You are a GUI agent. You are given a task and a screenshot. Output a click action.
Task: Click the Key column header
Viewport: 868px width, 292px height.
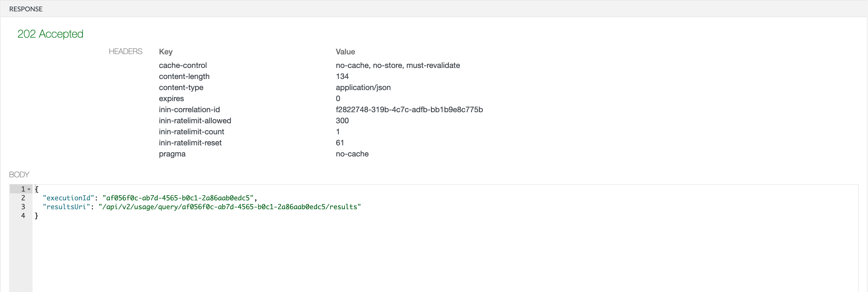click(x=165, y=52)
